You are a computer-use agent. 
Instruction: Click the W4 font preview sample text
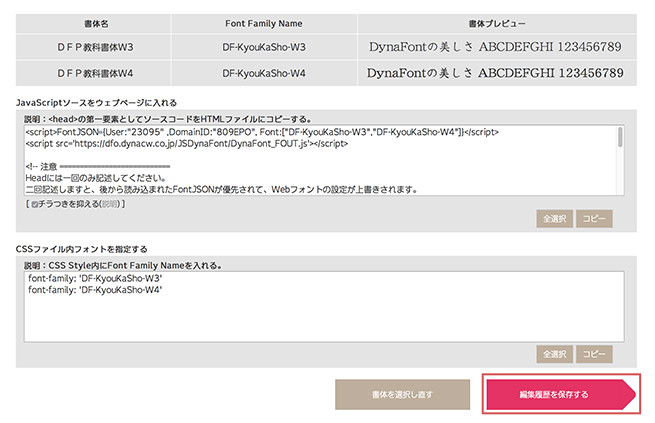tap(495, 73)
